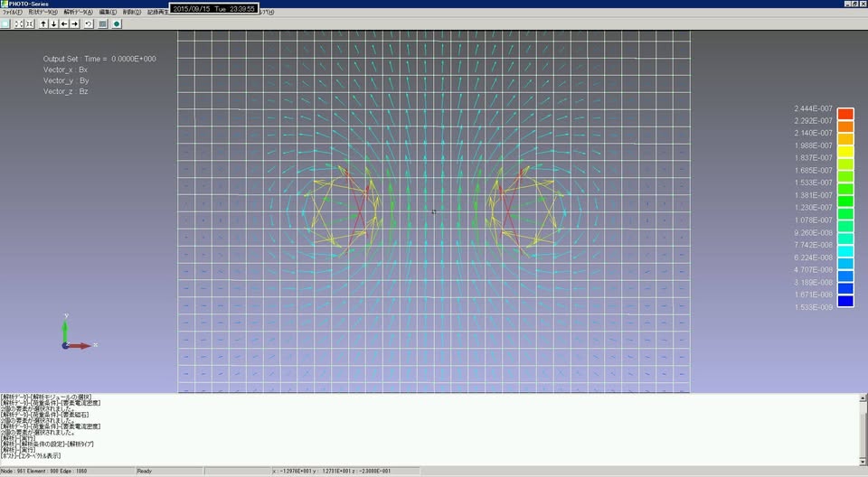Click the log line 解析条件の設定-解析タイプ
The width and height of the screenshot is (868, 477).
coord(47,444)
